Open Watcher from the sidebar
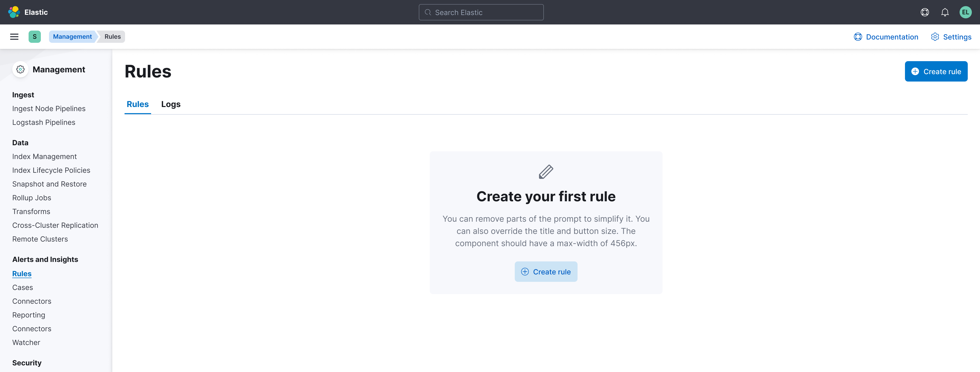The image size is (980, 372). click(26, 342)
